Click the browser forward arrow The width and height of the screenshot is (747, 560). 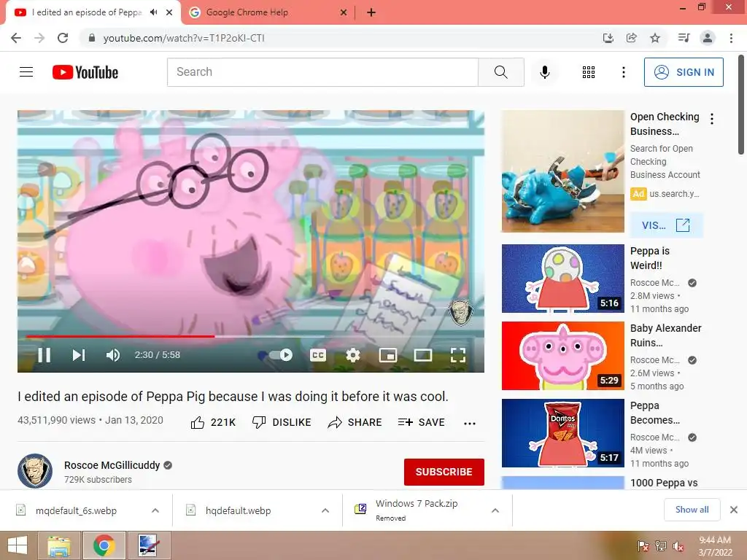39,38
